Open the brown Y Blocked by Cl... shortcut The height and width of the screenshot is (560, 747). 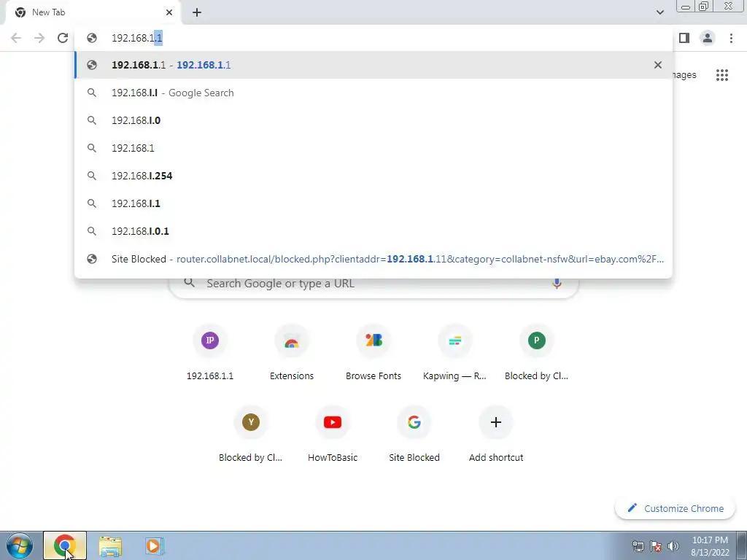pos(251,435)
